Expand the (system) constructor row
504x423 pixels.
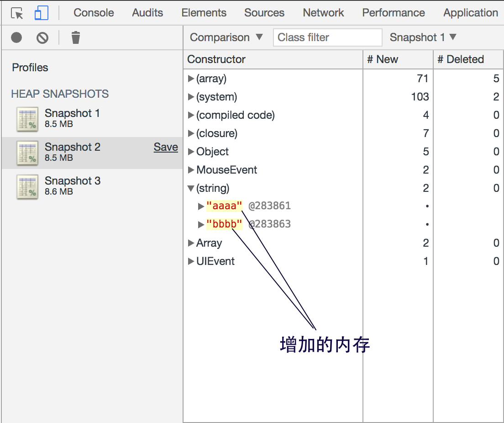click(191, 97)
